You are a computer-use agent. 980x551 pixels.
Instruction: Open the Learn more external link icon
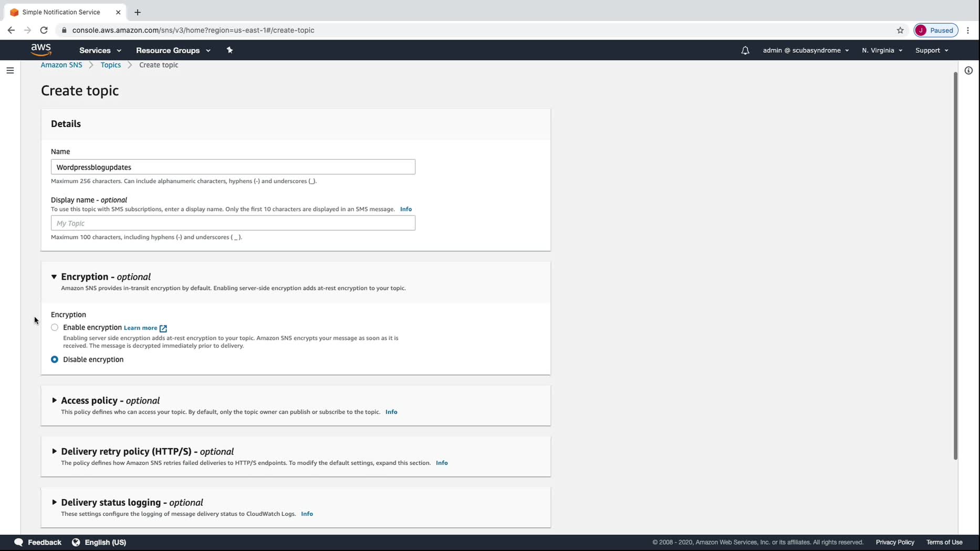pyautogui.click(x=163, y=328)
